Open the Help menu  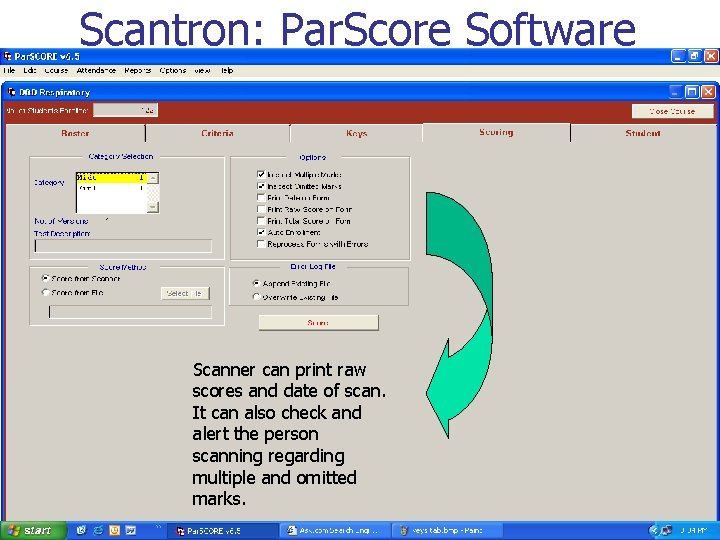(227, 71)
